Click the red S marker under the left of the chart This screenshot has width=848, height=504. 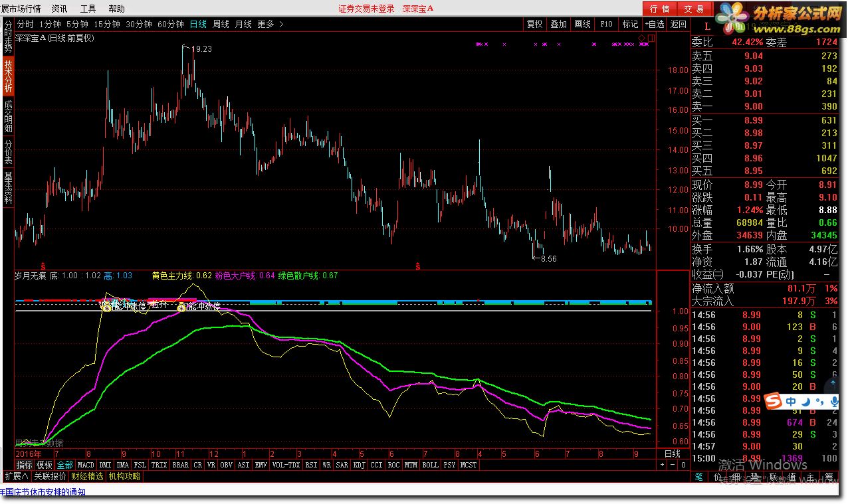pyautogui.click(x=43, y=265)
